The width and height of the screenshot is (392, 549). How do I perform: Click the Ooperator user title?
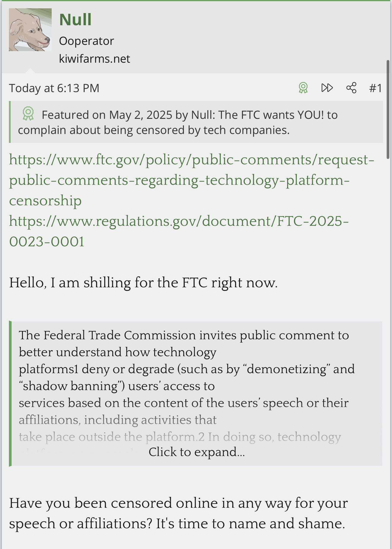86,41
